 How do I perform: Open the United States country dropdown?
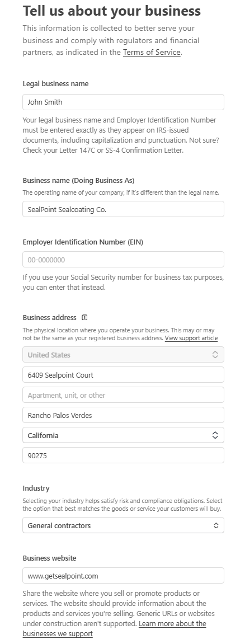[x=123, y=355]
